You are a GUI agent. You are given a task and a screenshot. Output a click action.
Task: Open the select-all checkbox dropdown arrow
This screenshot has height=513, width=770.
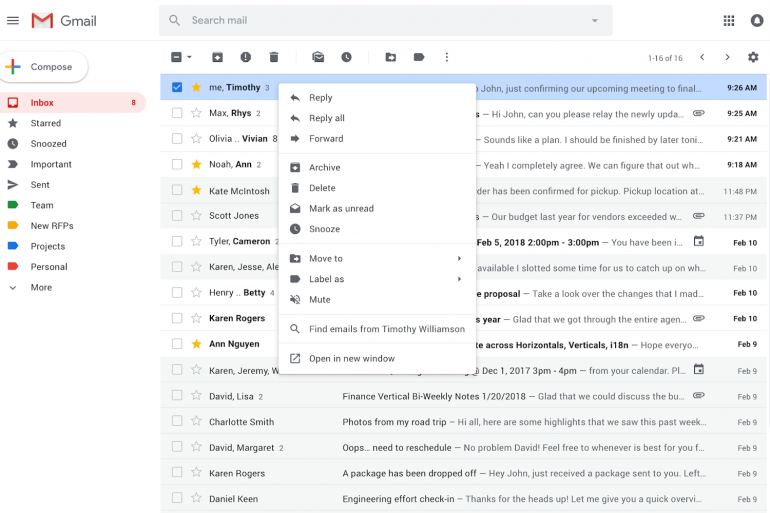pyautogui.click(x=189, y=57)
